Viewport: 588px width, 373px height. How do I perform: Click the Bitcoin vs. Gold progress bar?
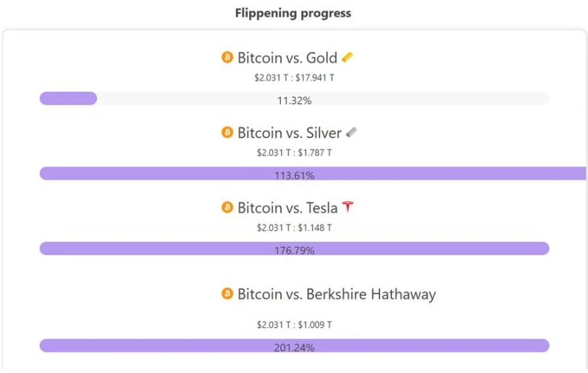click(294, 99)
